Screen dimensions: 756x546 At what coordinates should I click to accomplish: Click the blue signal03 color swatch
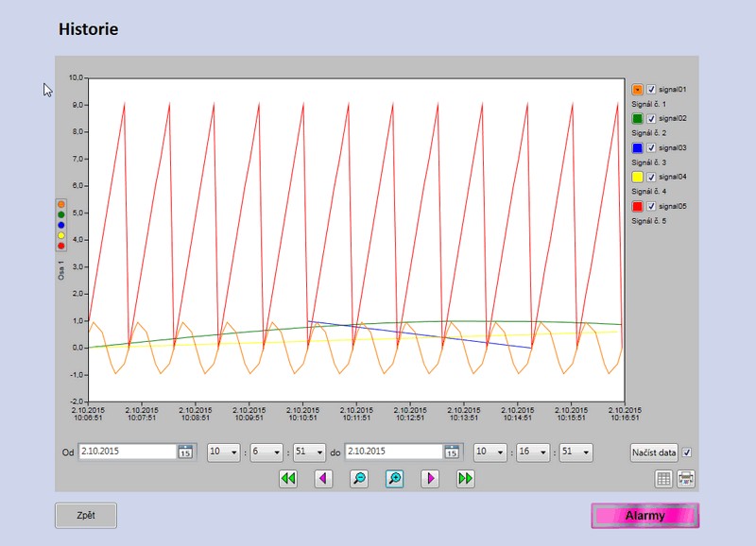pos(637,147)
